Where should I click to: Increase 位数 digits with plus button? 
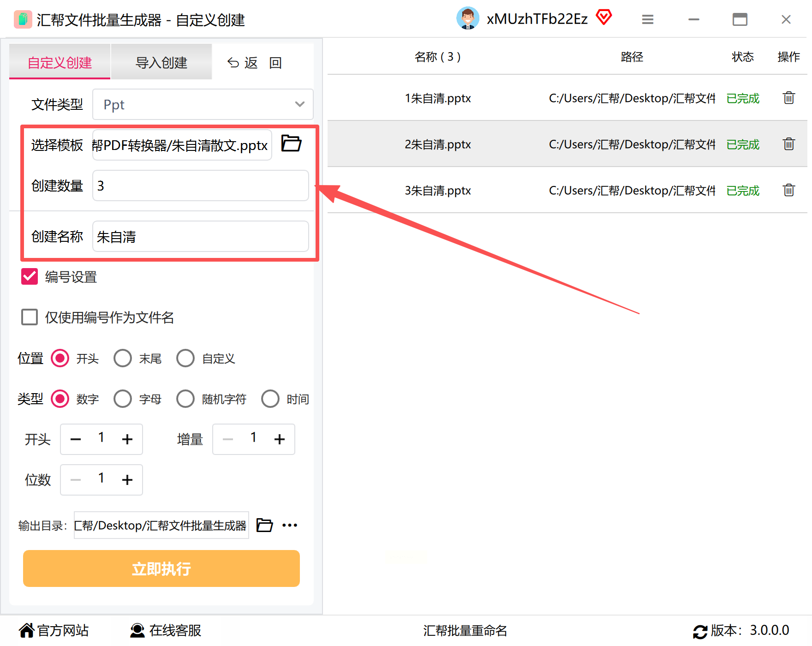tap(127, 480)
